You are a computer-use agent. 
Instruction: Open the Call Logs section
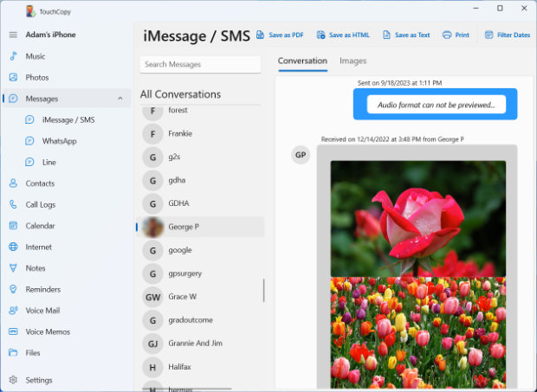[x=68, y=204]
